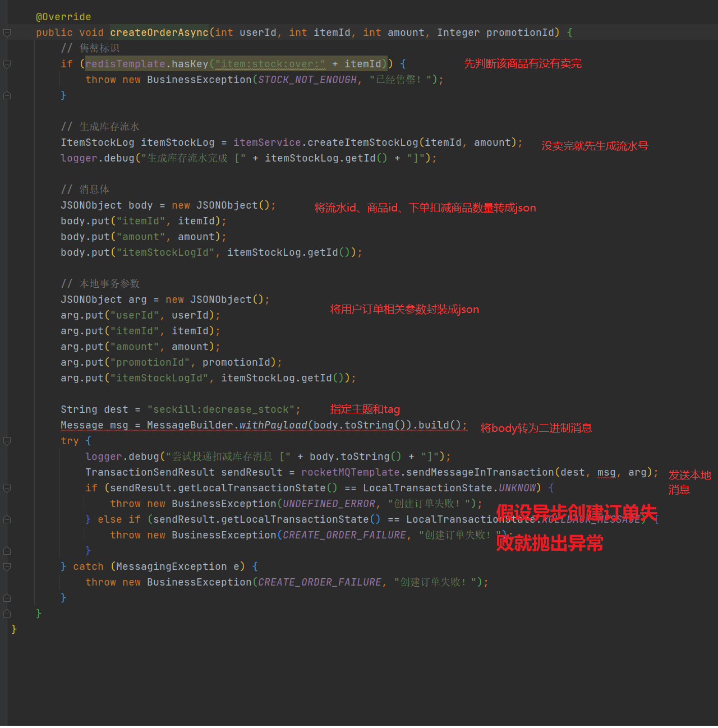Click the sendMessageInTransaction method call
Screen dimensions: 718x728
(480, 472)
